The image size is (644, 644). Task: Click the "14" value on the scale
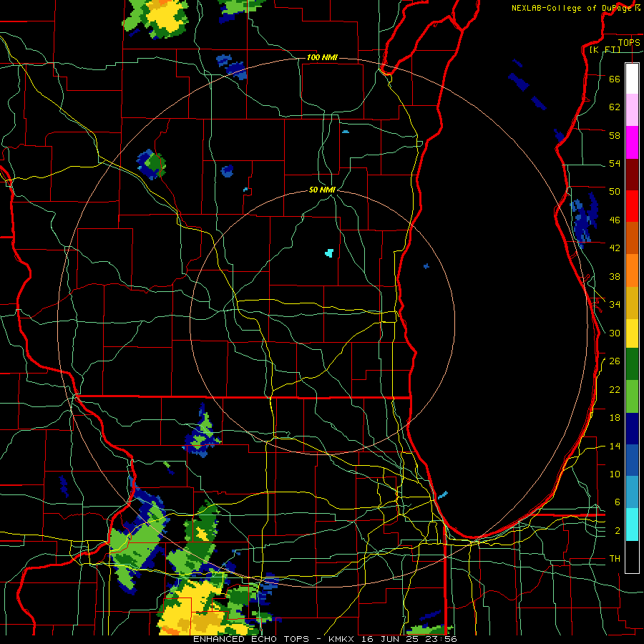tap(615, 446)
